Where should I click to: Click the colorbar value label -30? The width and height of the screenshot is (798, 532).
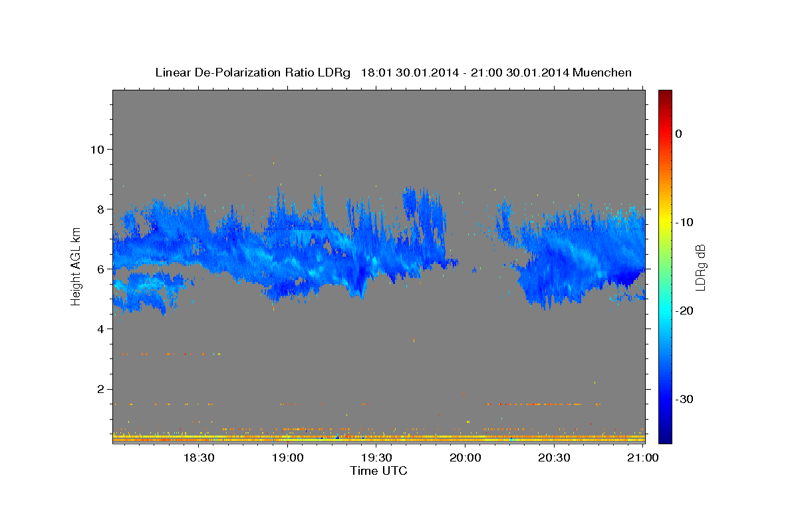[x=684, y=399]
